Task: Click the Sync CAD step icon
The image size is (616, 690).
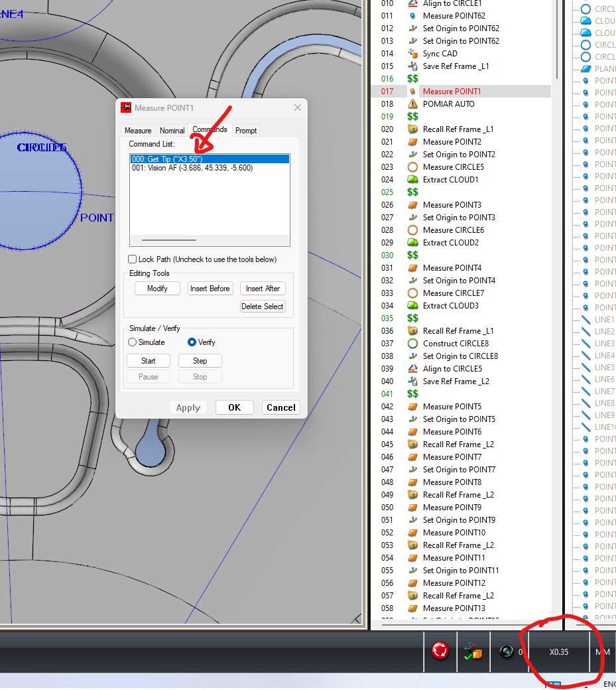Action: click(x=412, y=53)
